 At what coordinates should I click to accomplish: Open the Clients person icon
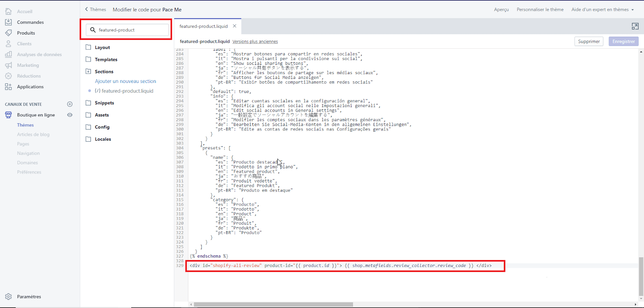tap(8, 43)
